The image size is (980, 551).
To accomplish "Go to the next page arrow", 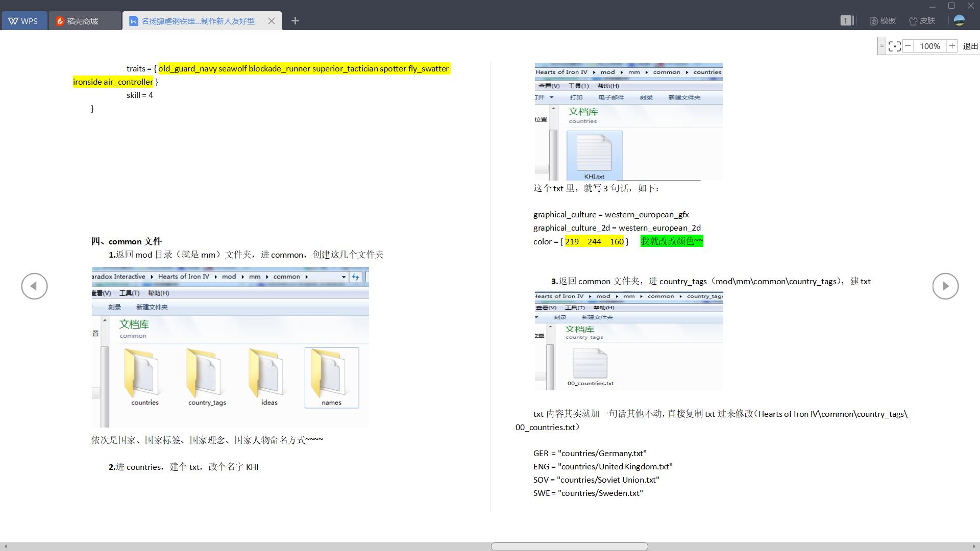I will point(945,286).
